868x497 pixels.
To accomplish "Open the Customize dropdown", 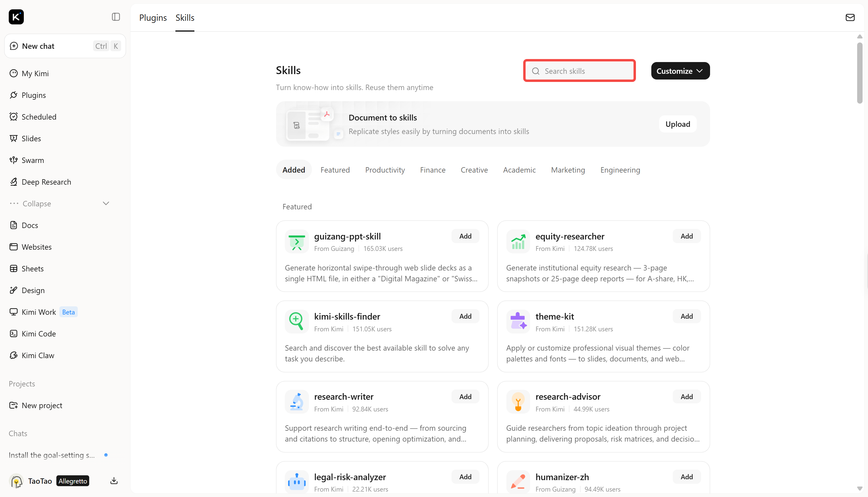I will click(x=680, y=71).
